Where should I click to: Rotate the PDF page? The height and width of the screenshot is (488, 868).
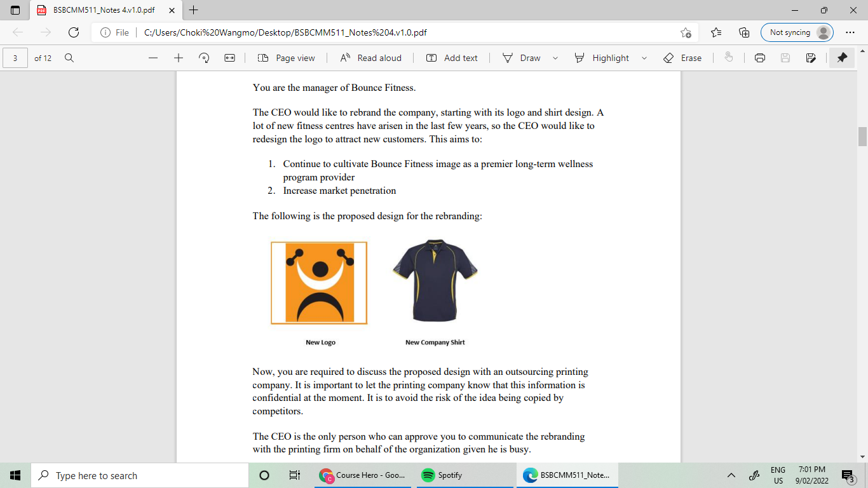(203, 58)
